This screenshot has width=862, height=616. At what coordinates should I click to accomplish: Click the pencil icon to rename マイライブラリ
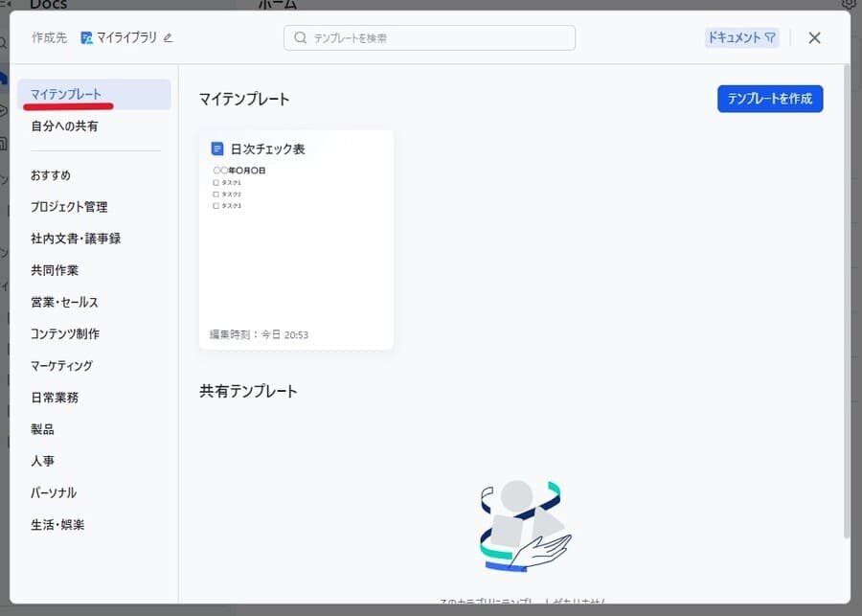click(x=168, y=37)
